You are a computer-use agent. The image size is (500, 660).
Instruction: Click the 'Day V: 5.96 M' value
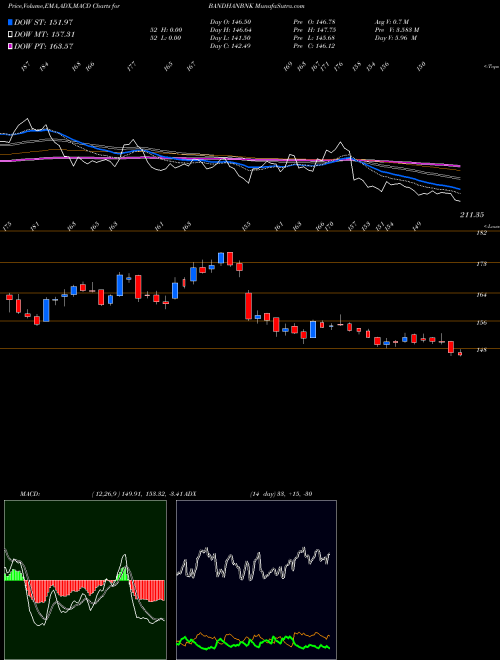396,38
